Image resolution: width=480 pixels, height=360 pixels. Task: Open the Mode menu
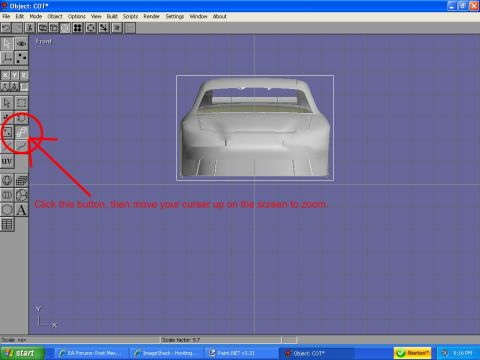tap(36, 16)
